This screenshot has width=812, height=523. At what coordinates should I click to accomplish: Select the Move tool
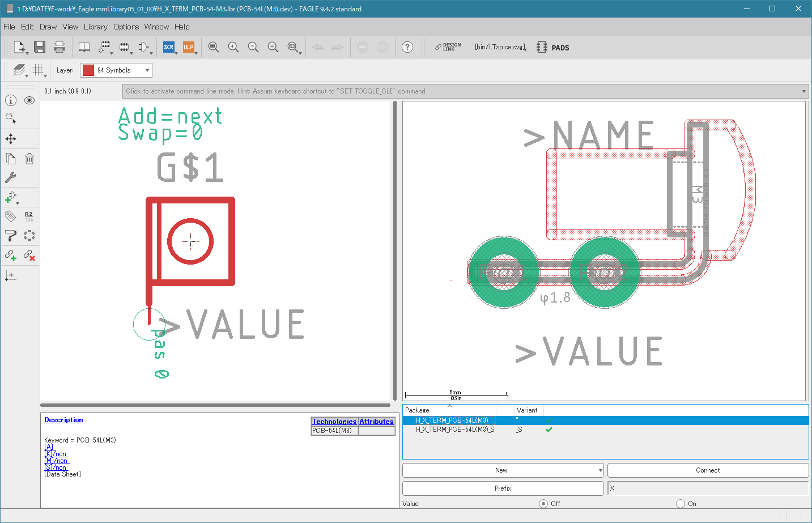click(11, 139)
